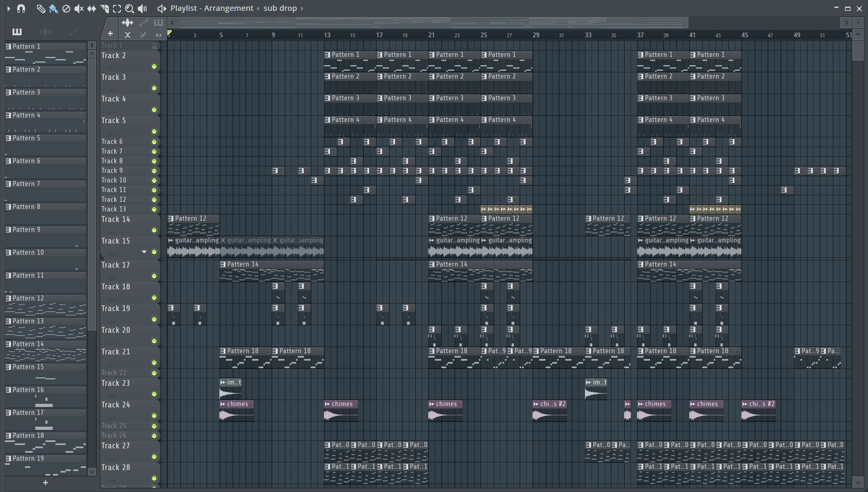Toggle the magnet snap icon

coord(21,8)
